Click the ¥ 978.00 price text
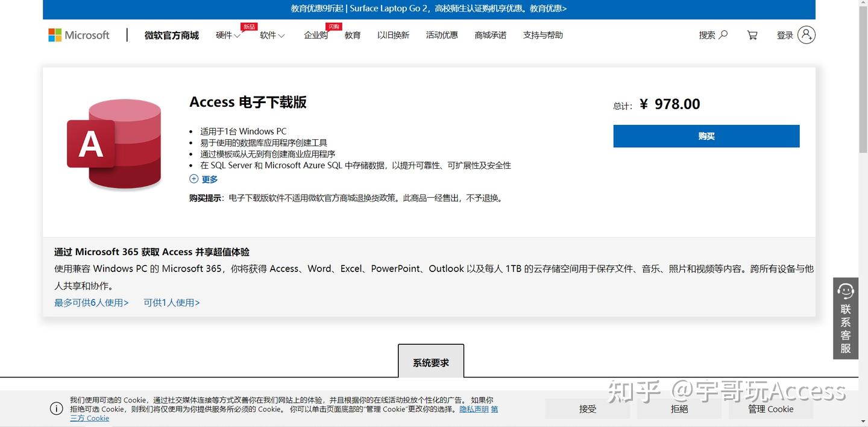 tap(670, 104)
